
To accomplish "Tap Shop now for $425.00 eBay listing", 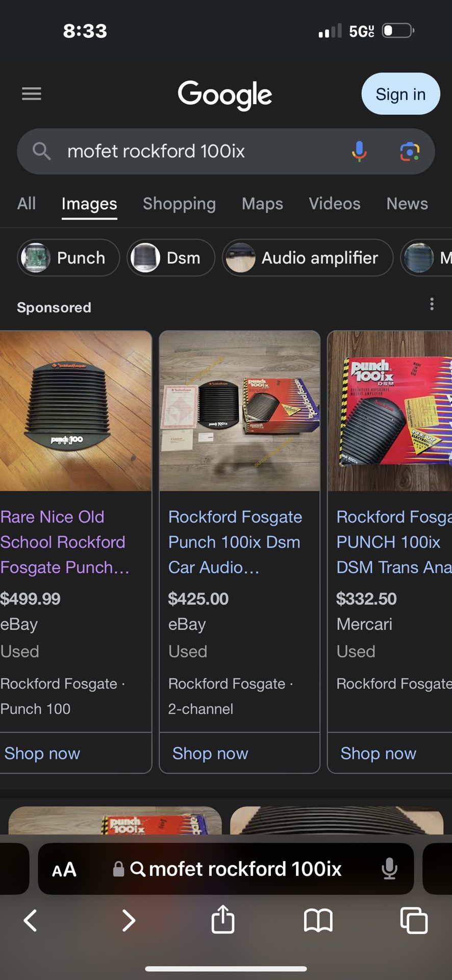I will [x=210, y=753].
